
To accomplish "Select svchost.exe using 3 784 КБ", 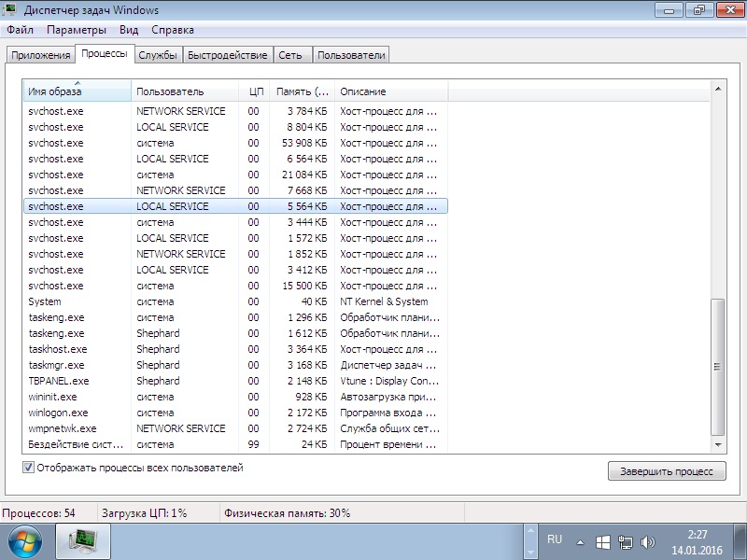I will click(235, 111).
